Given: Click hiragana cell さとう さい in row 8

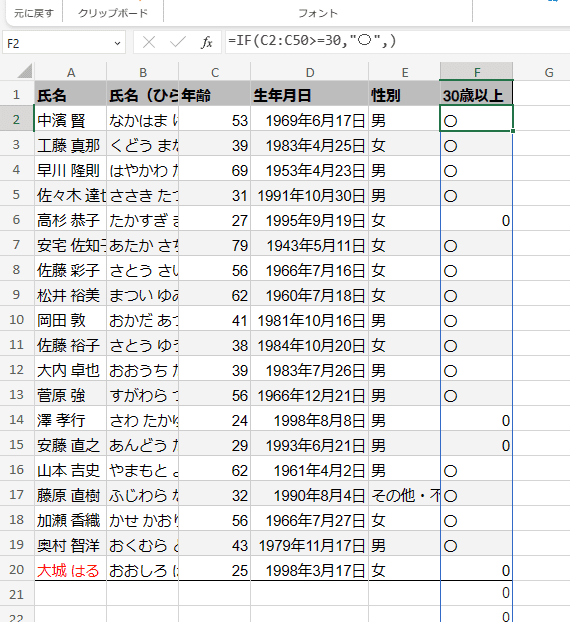Looking at the screenshot, I should (143, 269).
